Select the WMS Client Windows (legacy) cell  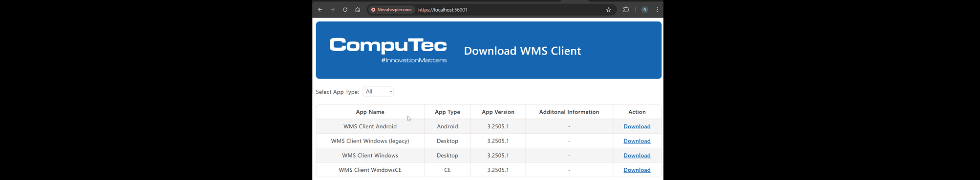(370, 141)
